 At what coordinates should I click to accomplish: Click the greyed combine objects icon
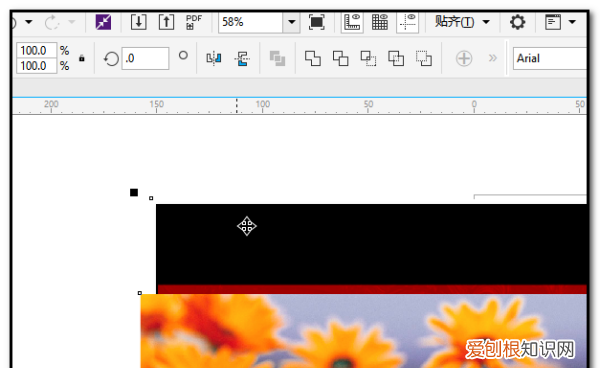coord(277,59)
